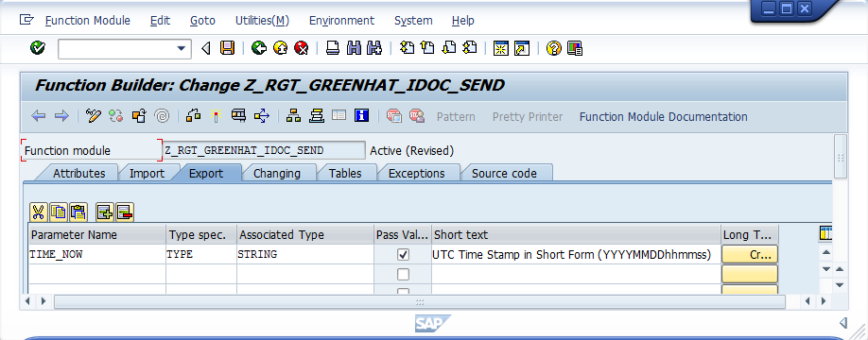Collapse the command field with the triangle
Viewport: 868px width, 340px height.
point(206,49)
